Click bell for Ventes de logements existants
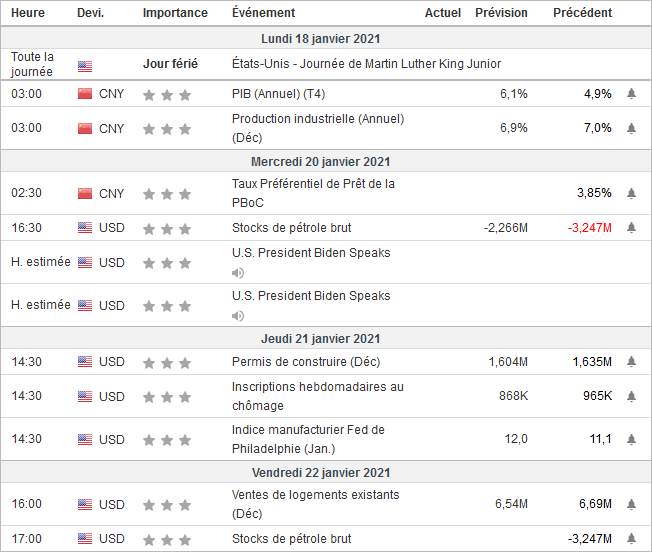The width and height of the screenshot is (652, 552). coord(631,504)
